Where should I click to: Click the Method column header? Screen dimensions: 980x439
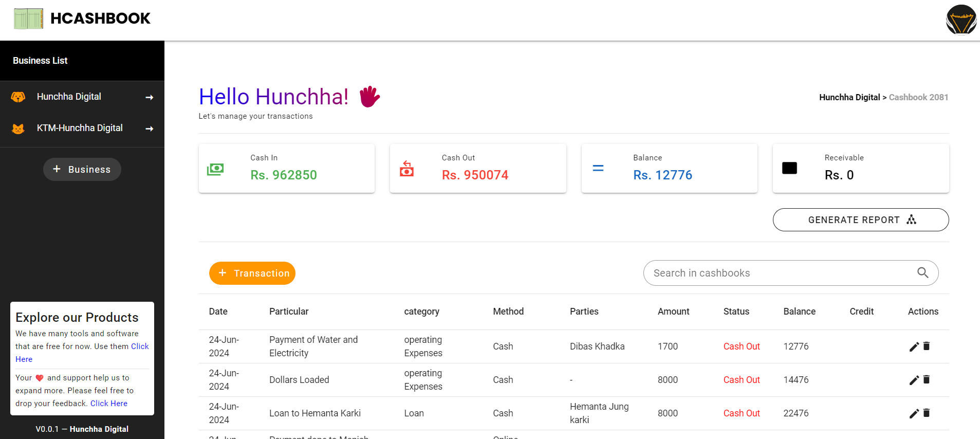pos(508,312)
